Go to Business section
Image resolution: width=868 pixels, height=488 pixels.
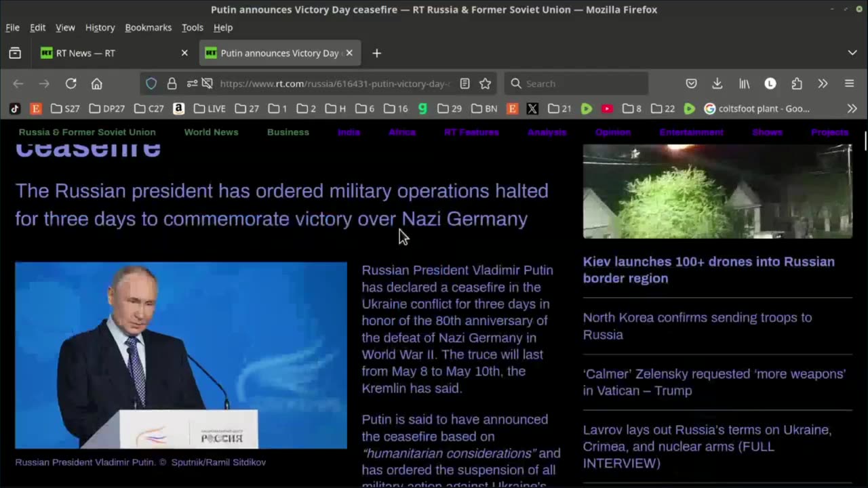[288, 132]
